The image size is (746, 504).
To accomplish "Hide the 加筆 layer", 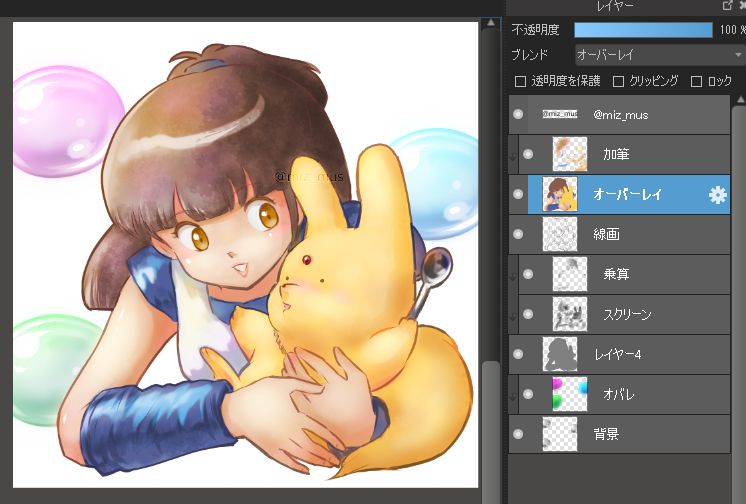I will (528, 154).
